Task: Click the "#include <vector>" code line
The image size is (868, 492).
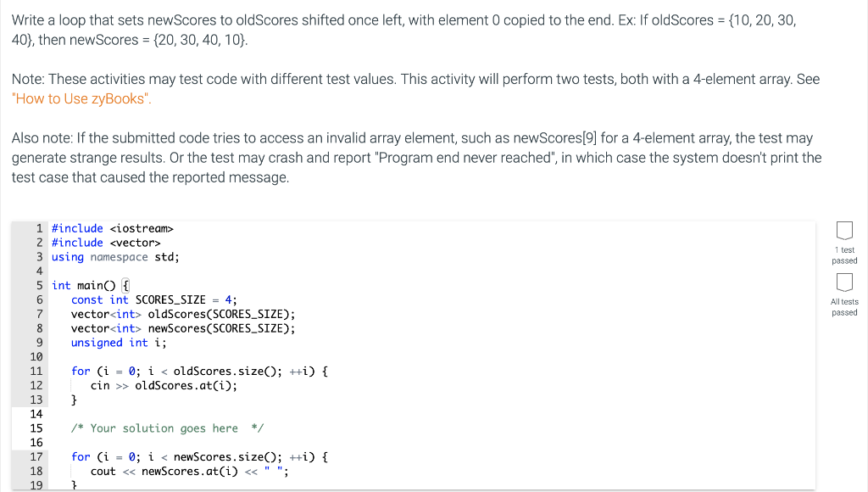Action: click(106, 243)
